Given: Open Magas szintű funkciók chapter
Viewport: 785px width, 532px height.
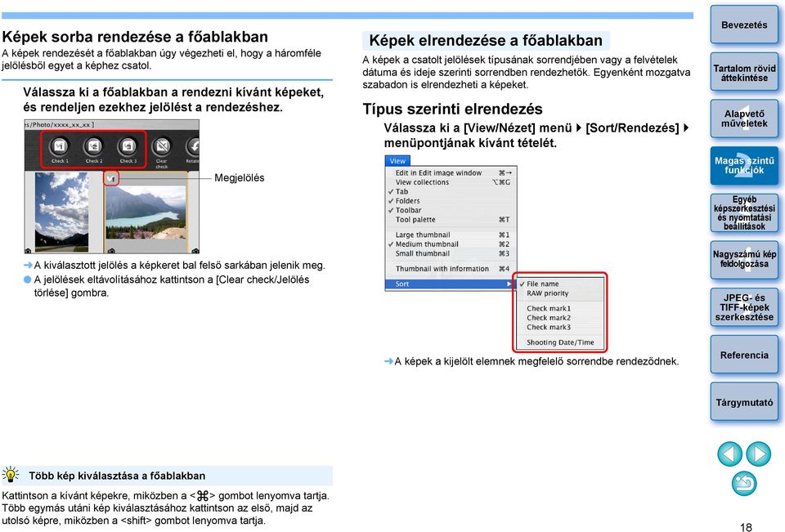Looking at the screenshot, I should point(744,166).
